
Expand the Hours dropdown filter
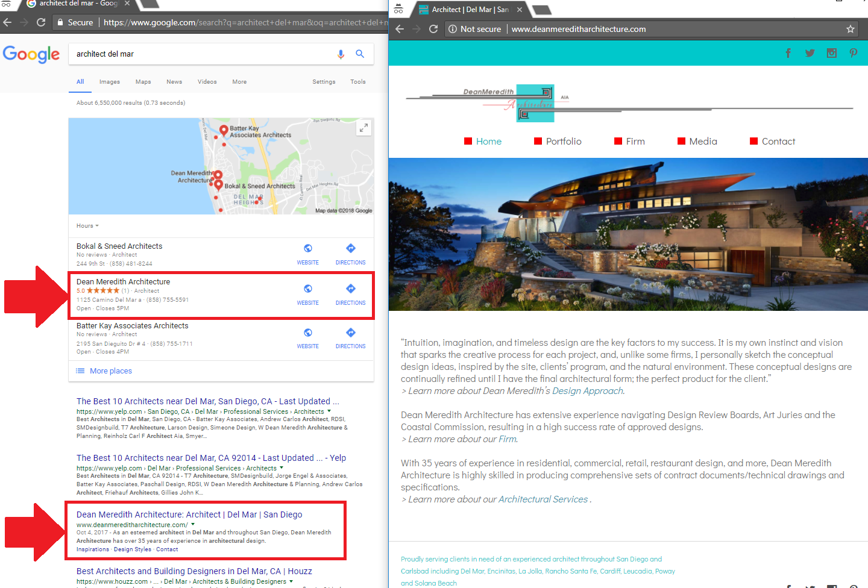[x=87, y=226]
